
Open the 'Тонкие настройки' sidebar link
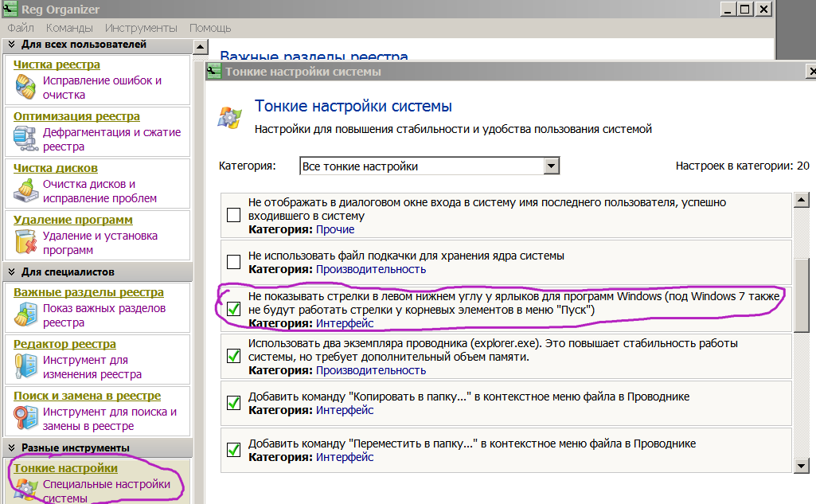(x=65, y=468)
